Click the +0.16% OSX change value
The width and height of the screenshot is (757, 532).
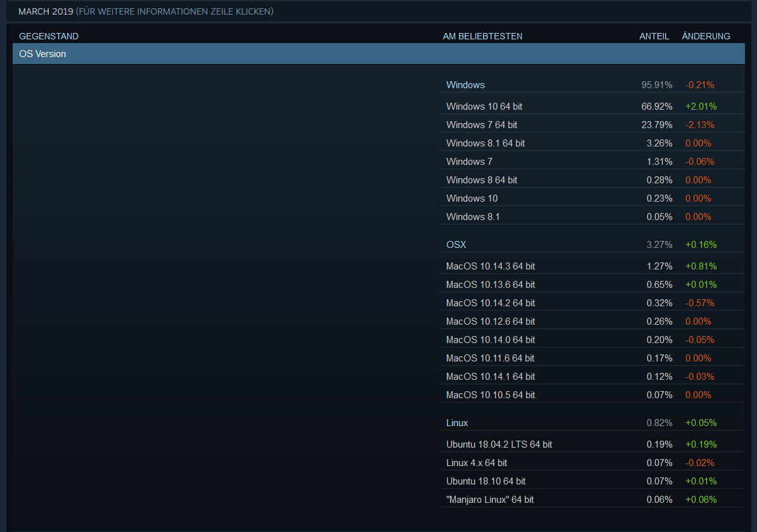coord(701,245)
